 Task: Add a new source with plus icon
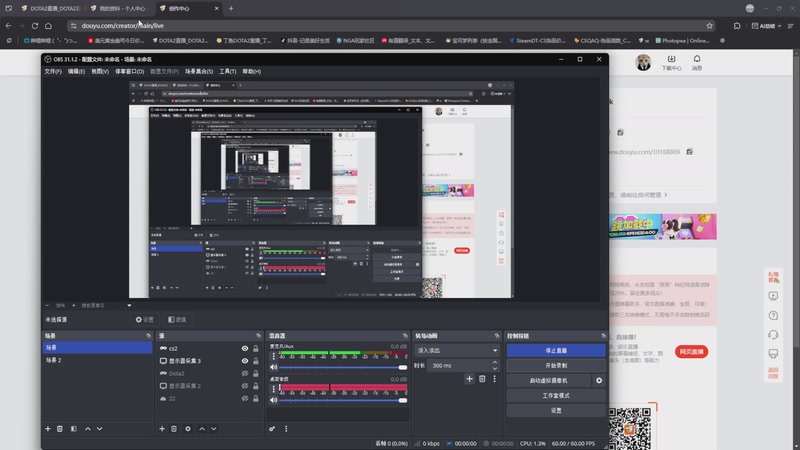pyautogui.click(x=162, y=429)
